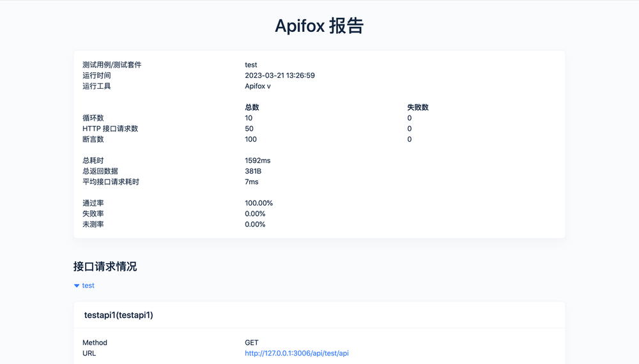Open the http://127.0.0.1:3006/api/test/api link
The image size is (639, 364).
coord(296,353)
